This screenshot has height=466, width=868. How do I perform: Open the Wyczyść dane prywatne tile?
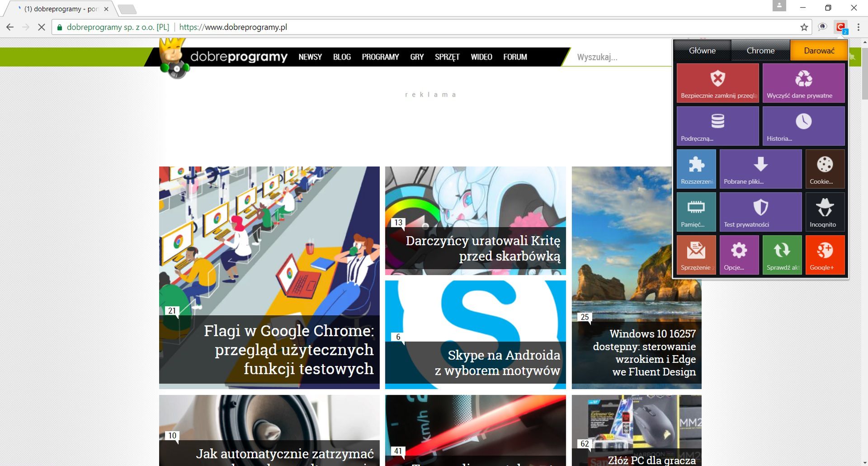pyautogui.click(x=804, y=83)
